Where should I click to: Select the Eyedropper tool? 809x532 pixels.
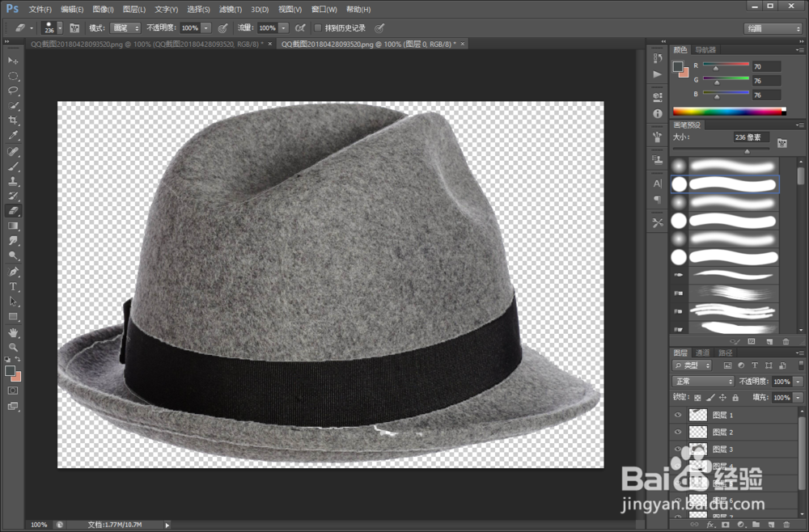tap(13, 136)
